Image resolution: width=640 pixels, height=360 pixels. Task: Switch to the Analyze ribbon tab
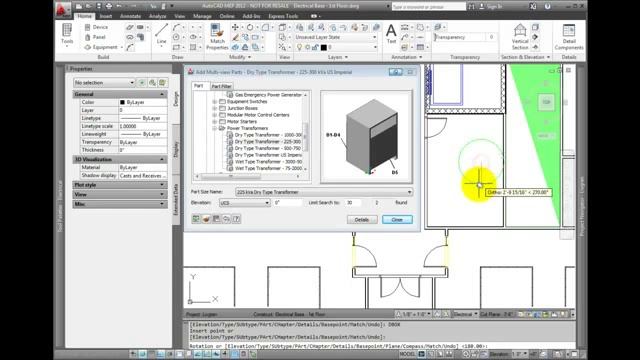tap(158, 16)
